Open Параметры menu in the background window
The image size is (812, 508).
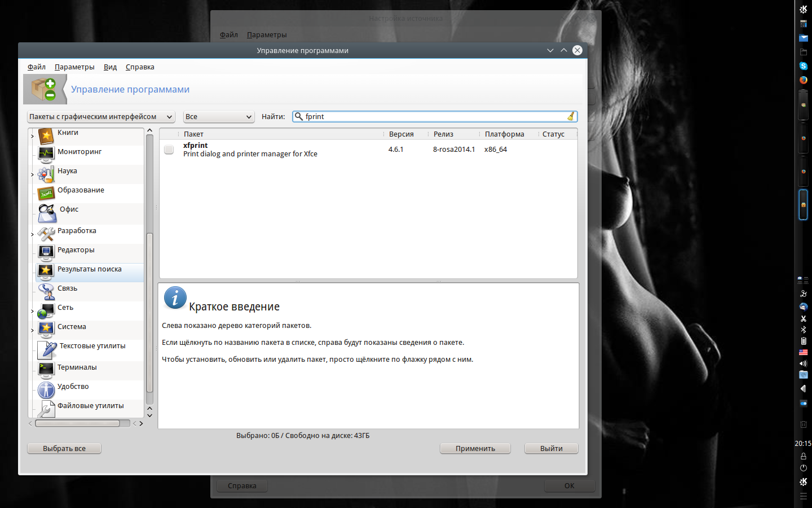pyautogui.click(x=267, y=35)
